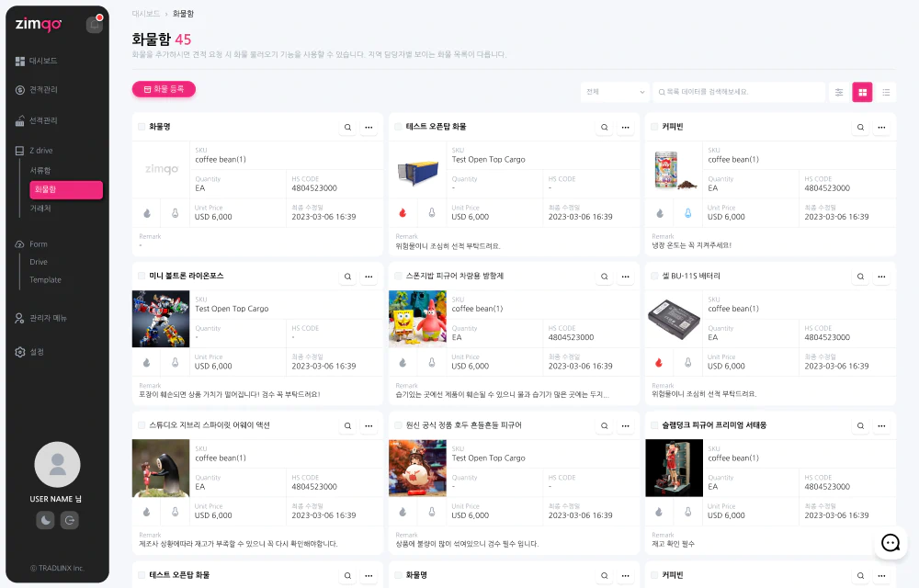Screen dimensions: 919x588
Task: Open the more options menu on the 화물명 card
Action: tap(369, 127)
